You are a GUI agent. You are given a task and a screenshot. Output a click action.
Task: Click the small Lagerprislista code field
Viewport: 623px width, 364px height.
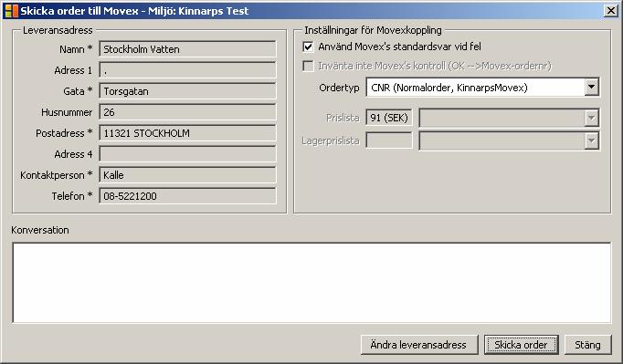(x=389, y=140)
